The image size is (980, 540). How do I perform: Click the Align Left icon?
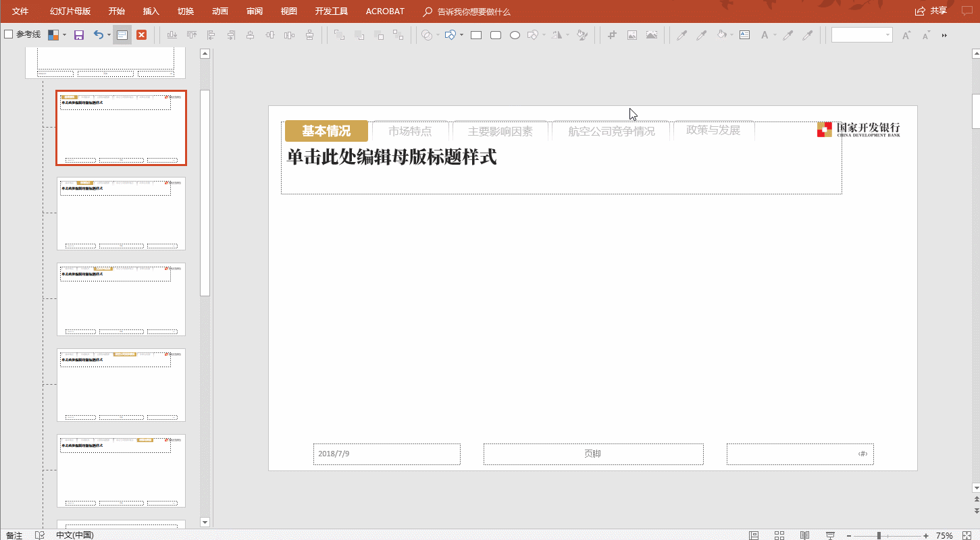211,35
